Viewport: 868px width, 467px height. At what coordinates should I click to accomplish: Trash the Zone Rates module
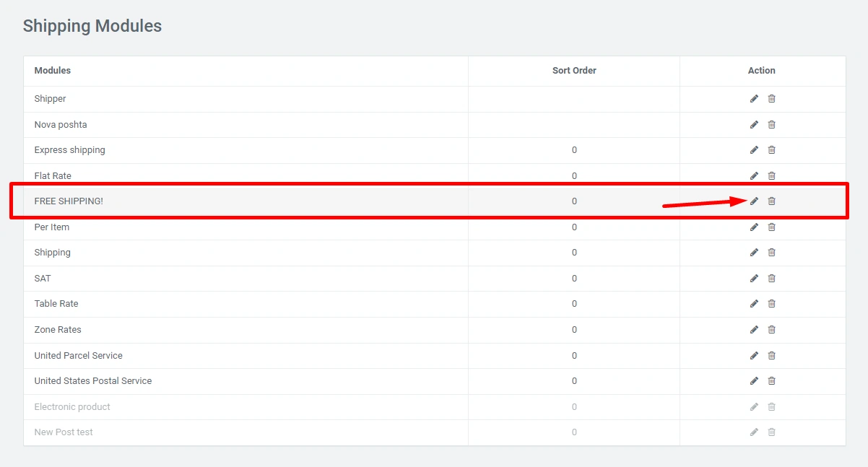click(771, 330)
